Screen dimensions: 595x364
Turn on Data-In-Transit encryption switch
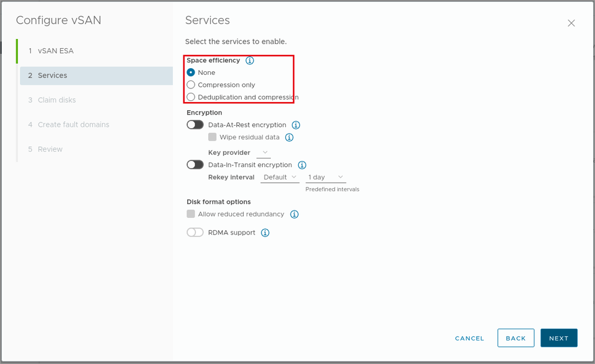pyautogui.click(x=195, y=165)
